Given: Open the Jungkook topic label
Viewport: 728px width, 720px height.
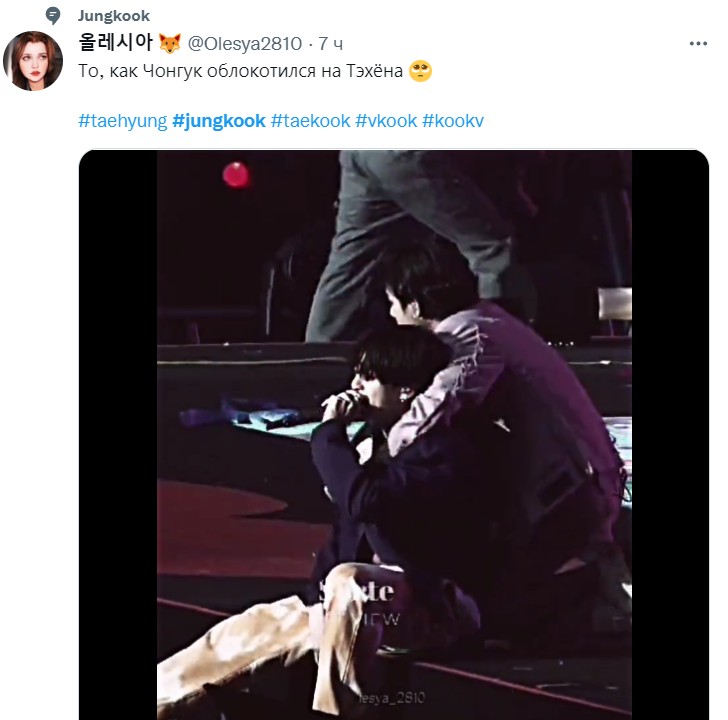Looking at the screenshot, I should coord(114,16).
